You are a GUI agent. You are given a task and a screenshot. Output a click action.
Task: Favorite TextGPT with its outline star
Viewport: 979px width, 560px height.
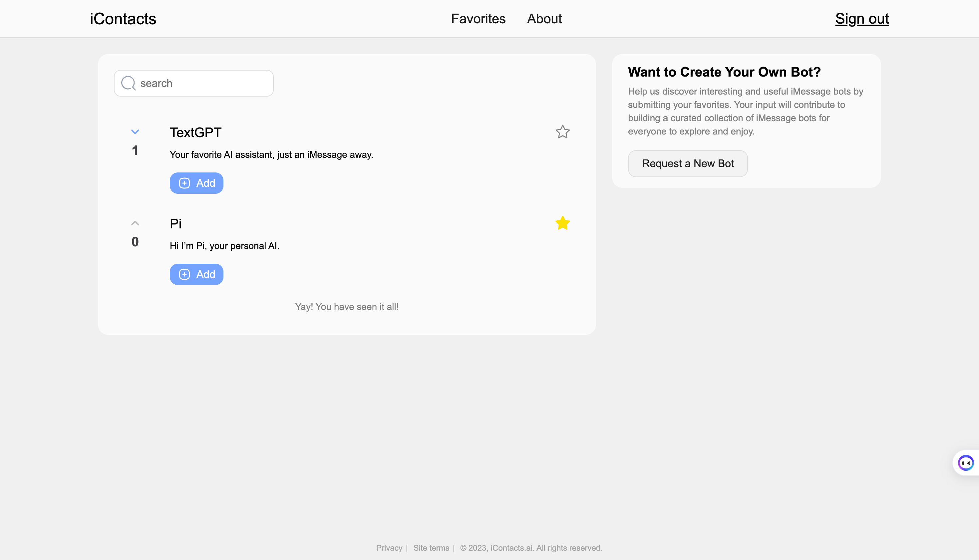[562, 132]
